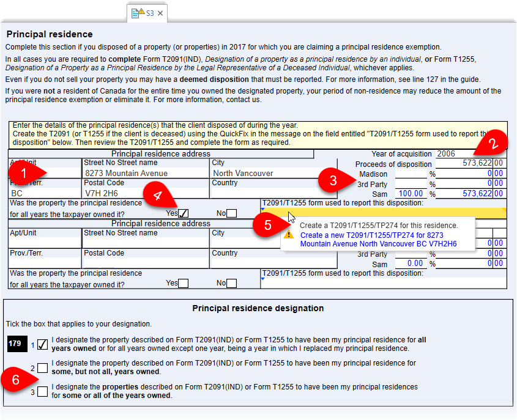Click the second property's Apt/Unit field
Screen dimensions: 517x420
coord(45,243)
